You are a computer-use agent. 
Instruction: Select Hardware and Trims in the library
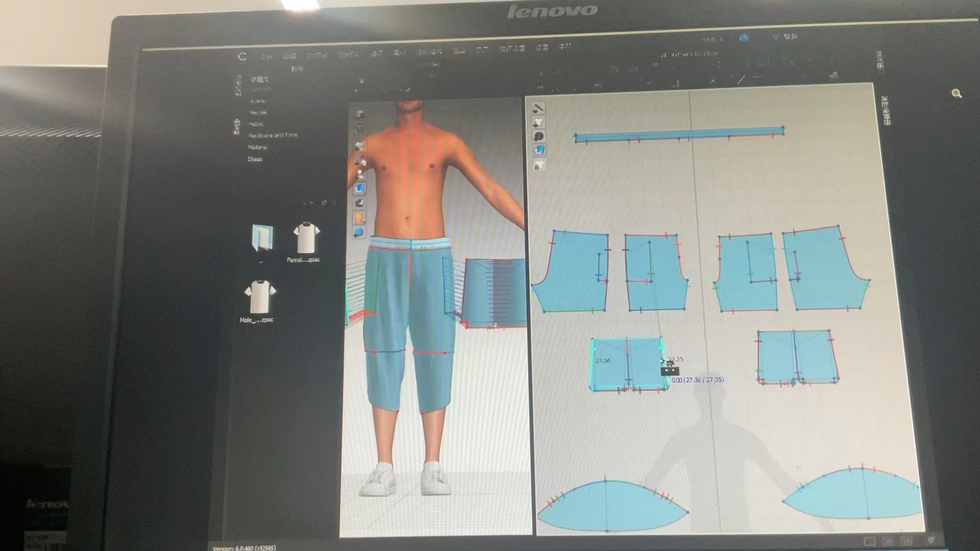tap(273, 135)
